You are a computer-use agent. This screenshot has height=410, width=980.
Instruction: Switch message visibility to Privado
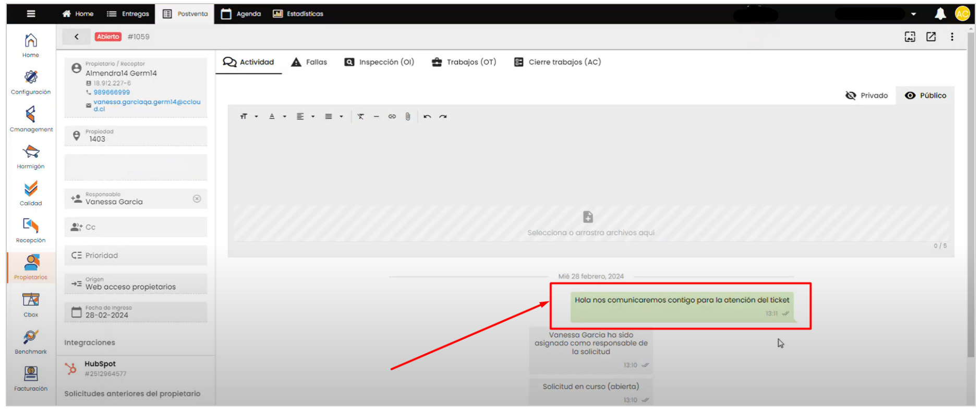click(x=866, y=96)
